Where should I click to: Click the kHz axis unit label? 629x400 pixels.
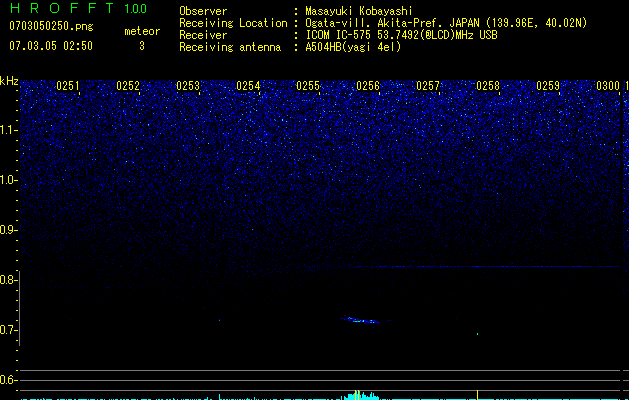(x=9, y=81)
